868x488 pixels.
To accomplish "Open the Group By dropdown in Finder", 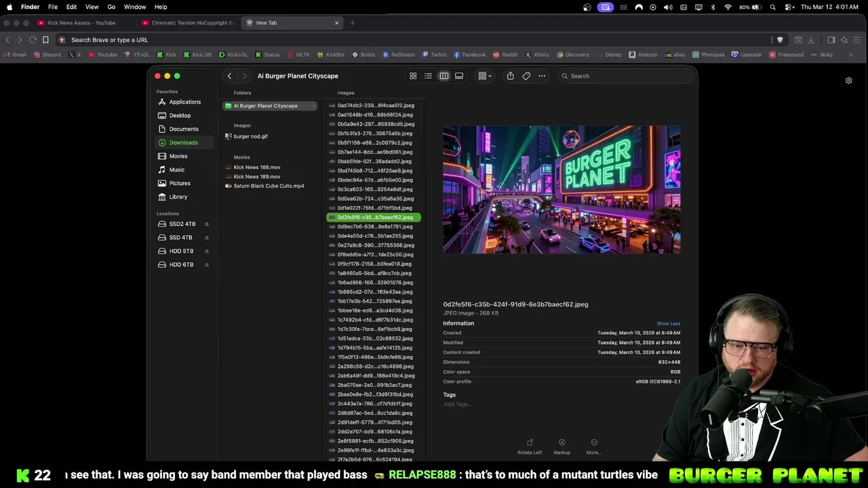I will (485, 76).
